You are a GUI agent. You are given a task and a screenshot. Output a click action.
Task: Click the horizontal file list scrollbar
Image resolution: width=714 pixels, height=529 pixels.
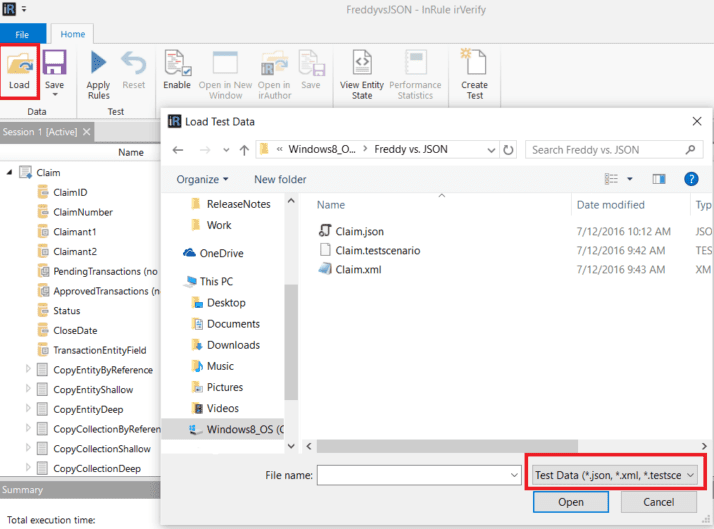pos(447,446)
